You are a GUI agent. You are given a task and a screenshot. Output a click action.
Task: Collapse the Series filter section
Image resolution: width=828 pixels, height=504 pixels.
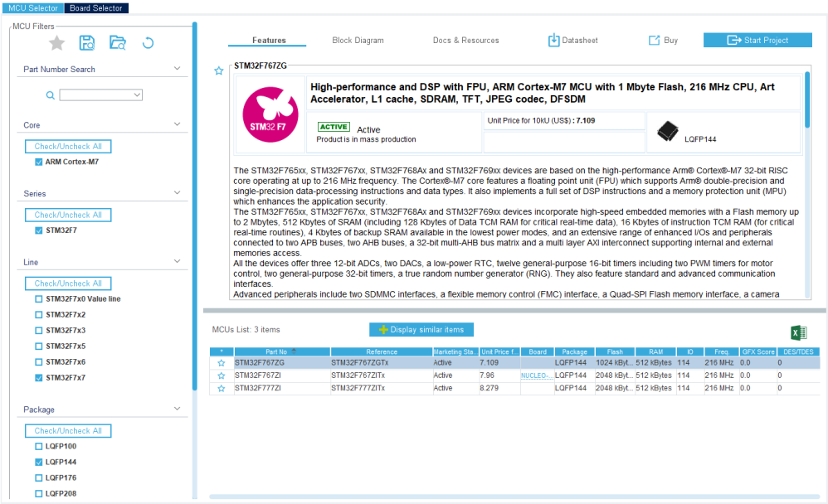pos(177,193)
